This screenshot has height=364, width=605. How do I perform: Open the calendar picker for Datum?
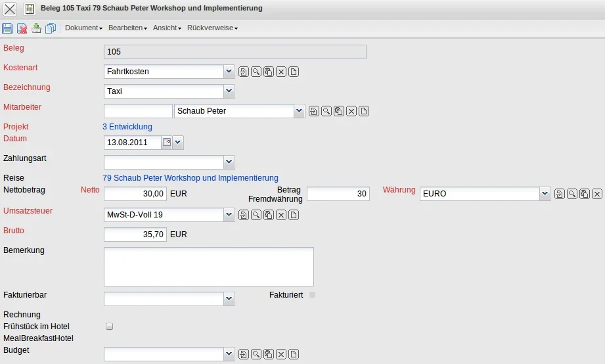(x=167, y=142)
